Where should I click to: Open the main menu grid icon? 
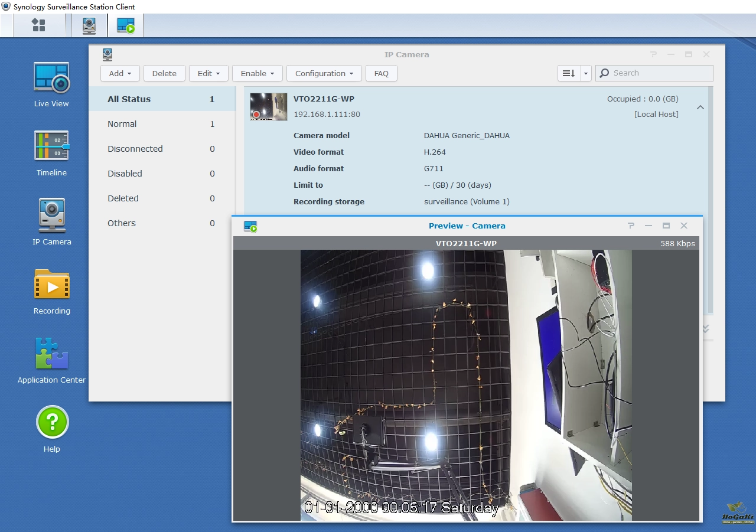38,25
